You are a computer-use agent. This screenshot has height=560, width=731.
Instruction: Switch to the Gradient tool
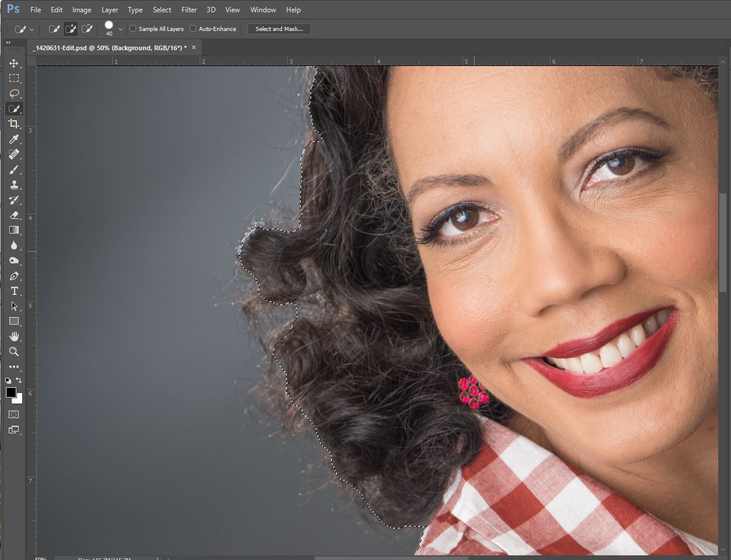15,230
